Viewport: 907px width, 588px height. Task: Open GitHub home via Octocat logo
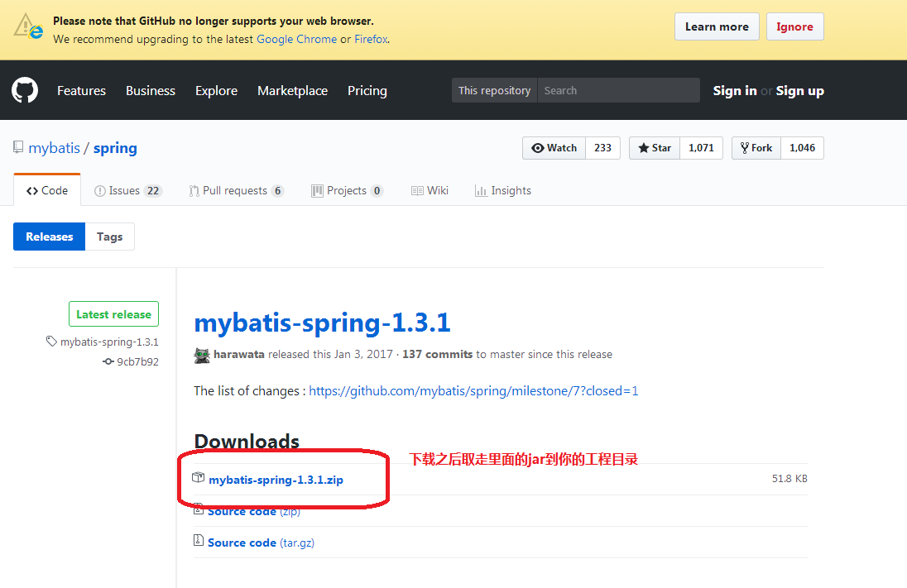[x=25, y=90]
